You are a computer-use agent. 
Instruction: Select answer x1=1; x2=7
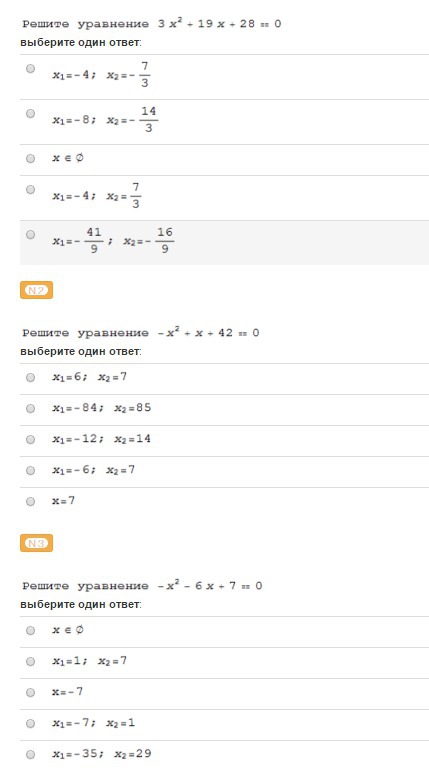point(30,661)
